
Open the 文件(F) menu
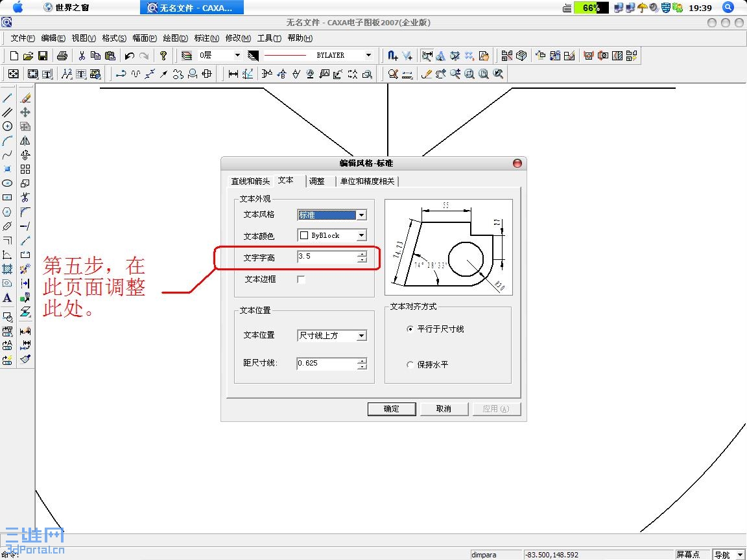click(x=23, y=38)
